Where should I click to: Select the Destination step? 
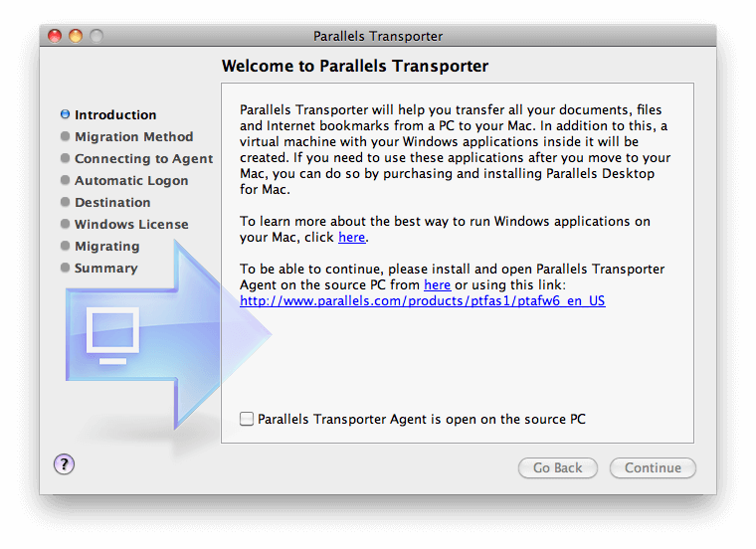[112, 203]
